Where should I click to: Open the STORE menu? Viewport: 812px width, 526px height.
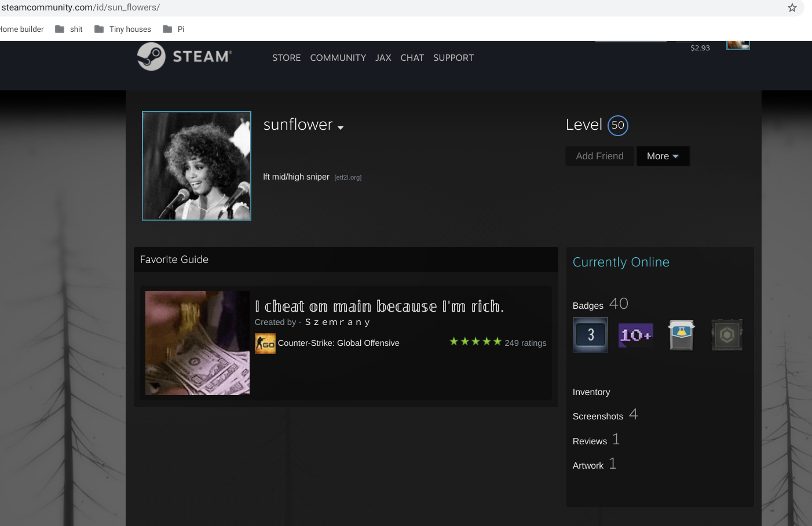287,58
